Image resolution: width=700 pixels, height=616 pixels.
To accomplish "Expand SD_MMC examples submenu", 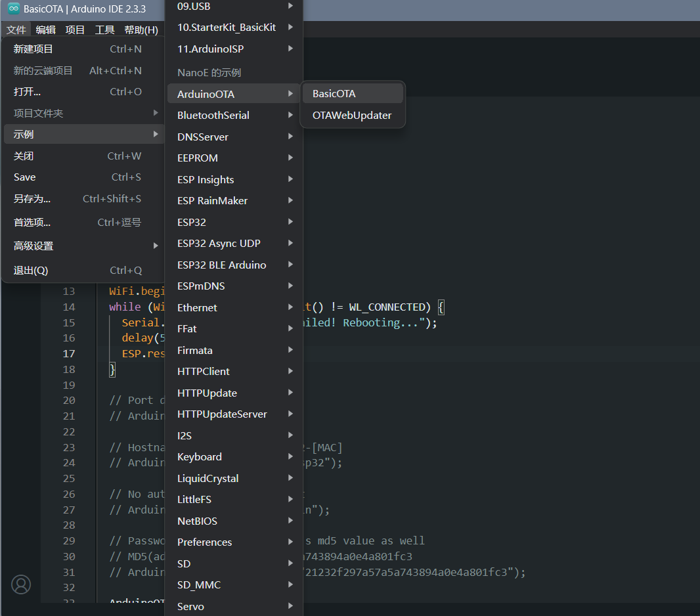I will tap(234, 584).
